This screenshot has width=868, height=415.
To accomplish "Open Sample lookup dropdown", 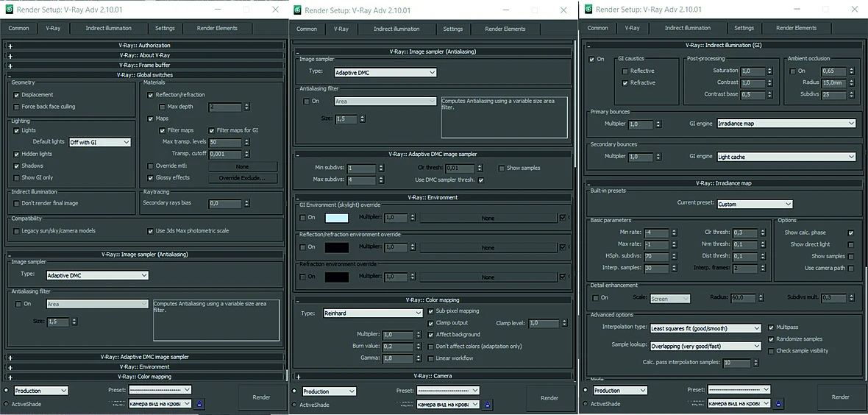I will (x=706, y=347).
